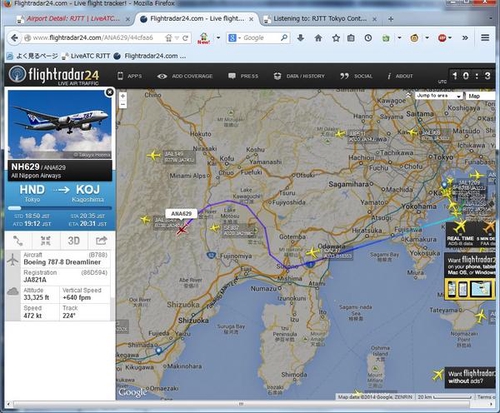Click the share flight arrow icon

(101, 240)
